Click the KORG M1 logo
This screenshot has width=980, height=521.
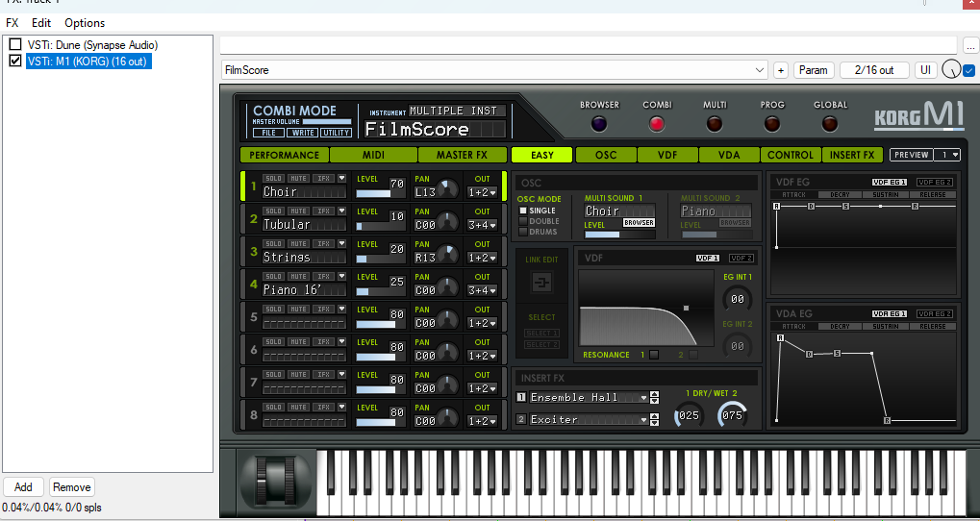(x=918, y=115)
